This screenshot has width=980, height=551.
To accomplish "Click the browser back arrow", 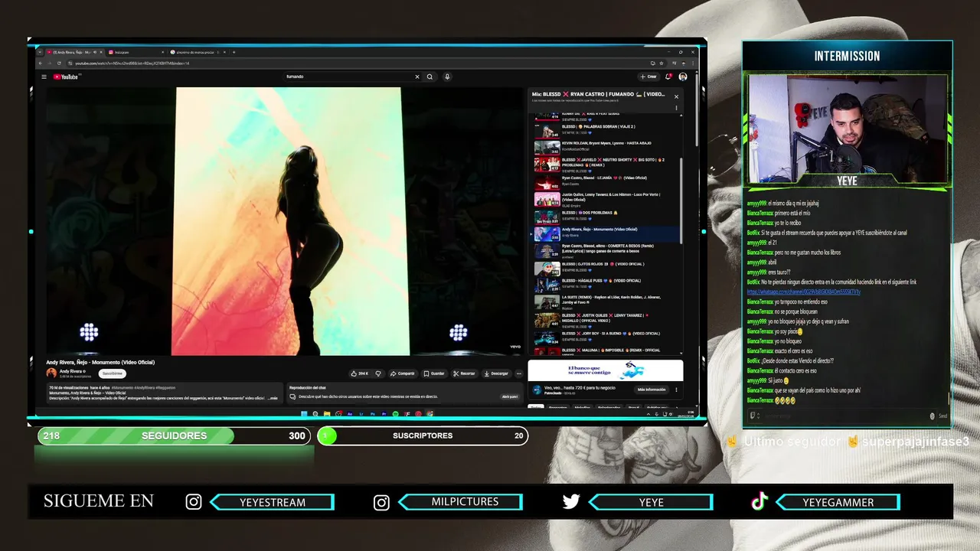I will (x=41, y=63).
